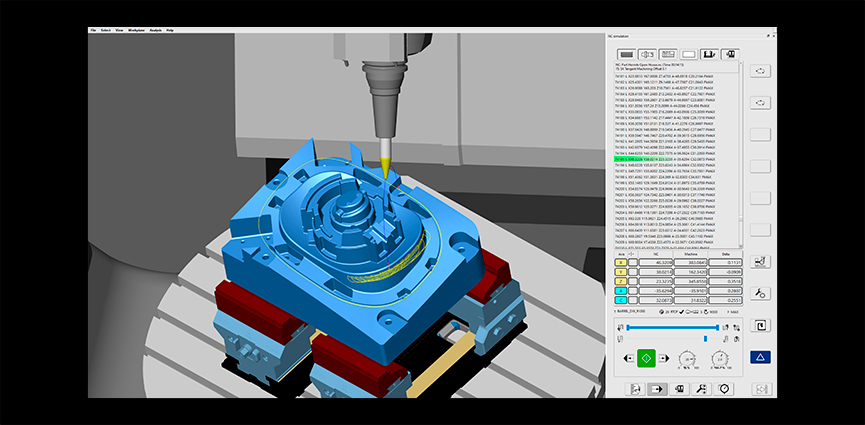Select the arrow tab in bottom toolbar

(x=658, y=388)
